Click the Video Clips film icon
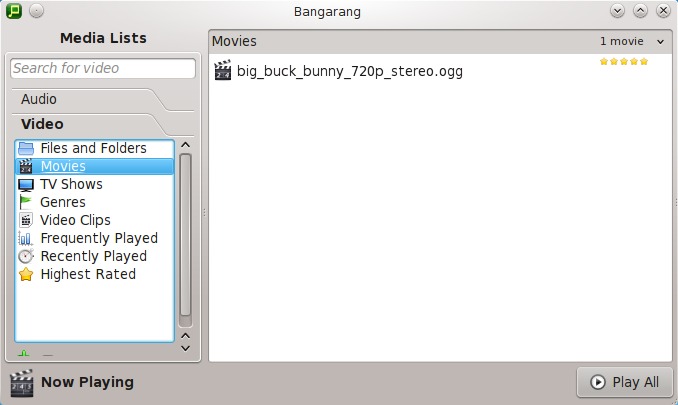Image resolution: width=678 pixels, height=405 pixels. tap(26, 220)
